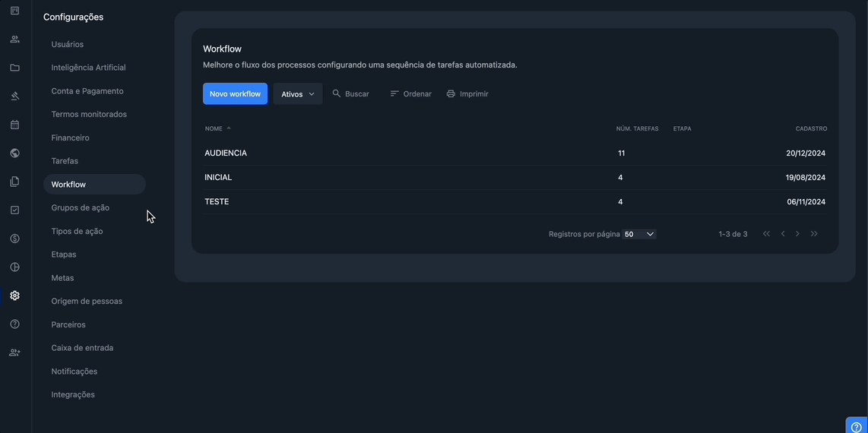The width and height of the screenshot is (868, 433).
Task: Open the folder icon in sidebar
Action: pos(15,68)
